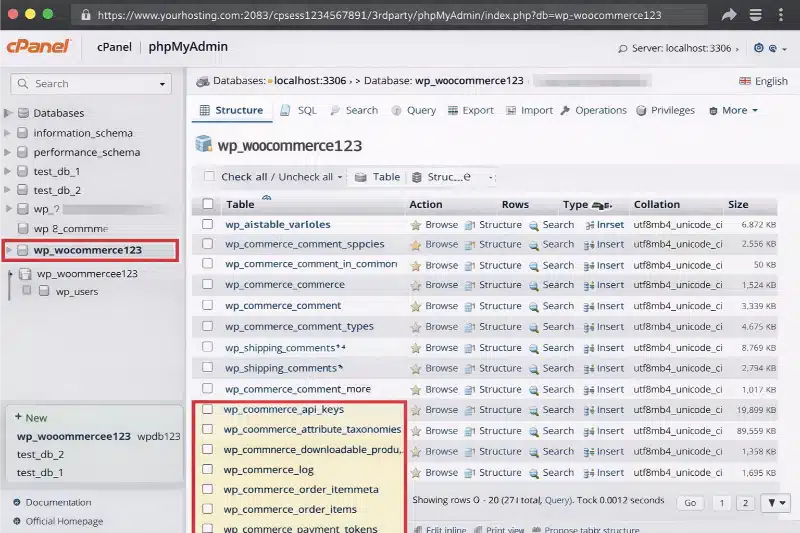Image resolution: width=800 pixels, height=533 pixels.
Task: Click the Insert icon for wp_coommerce_api_keys
Action: [589, 410]
